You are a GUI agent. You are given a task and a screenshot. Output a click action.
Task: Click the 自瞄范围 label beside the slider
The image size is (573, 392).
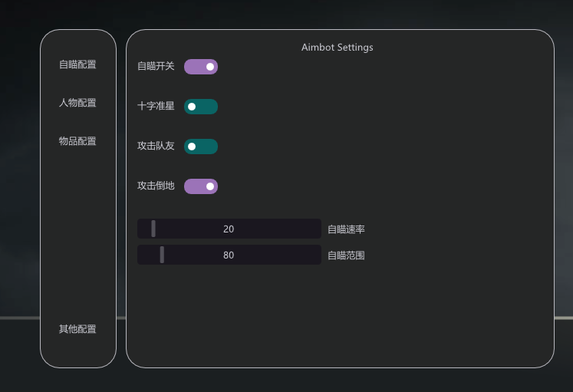346,255
